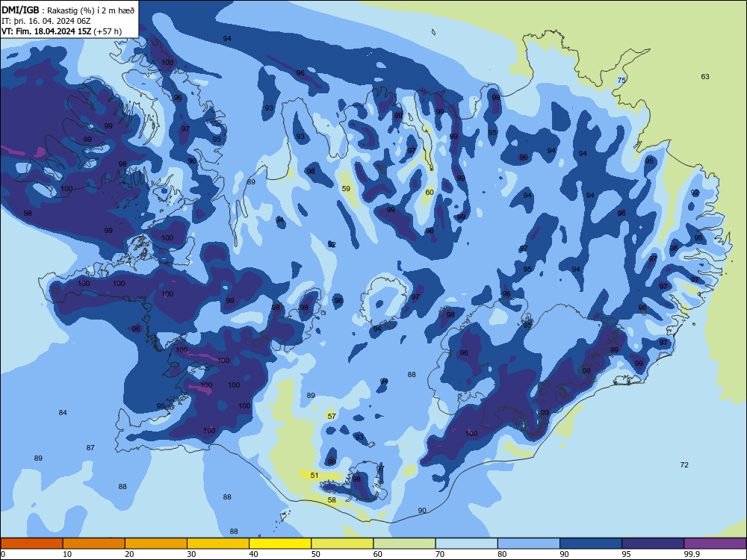Select the '40' legend tick label
747x560 pixels.
coord(253,554)
